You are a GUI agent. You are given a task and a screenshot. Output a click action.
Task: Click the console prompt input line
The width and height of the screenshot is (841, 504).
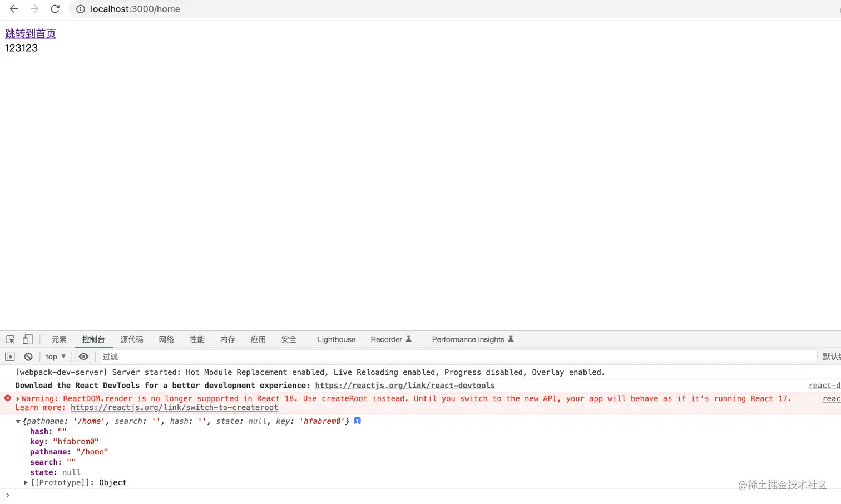423,495
